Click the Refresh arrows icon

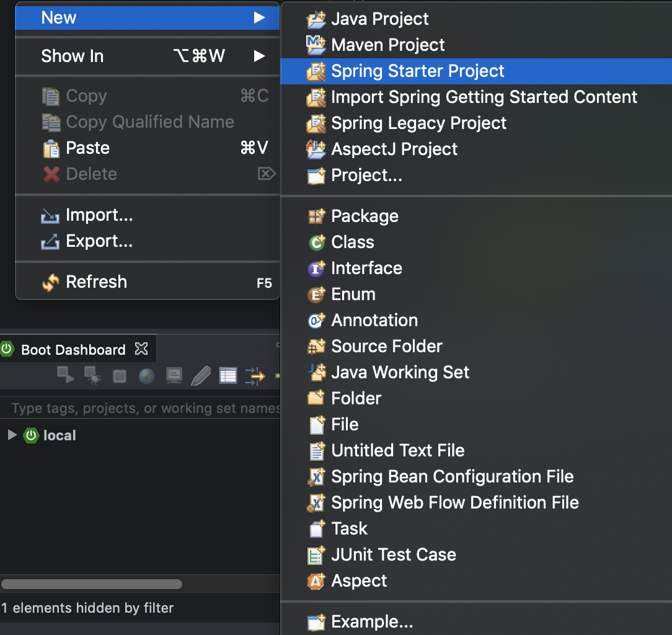click(51, 283)
